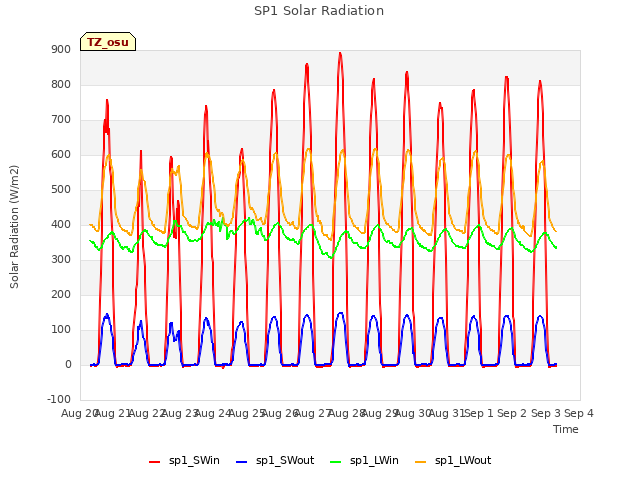Toggle the sp1_LWin legend entry
640x480 pixels.
coord(364,461)
